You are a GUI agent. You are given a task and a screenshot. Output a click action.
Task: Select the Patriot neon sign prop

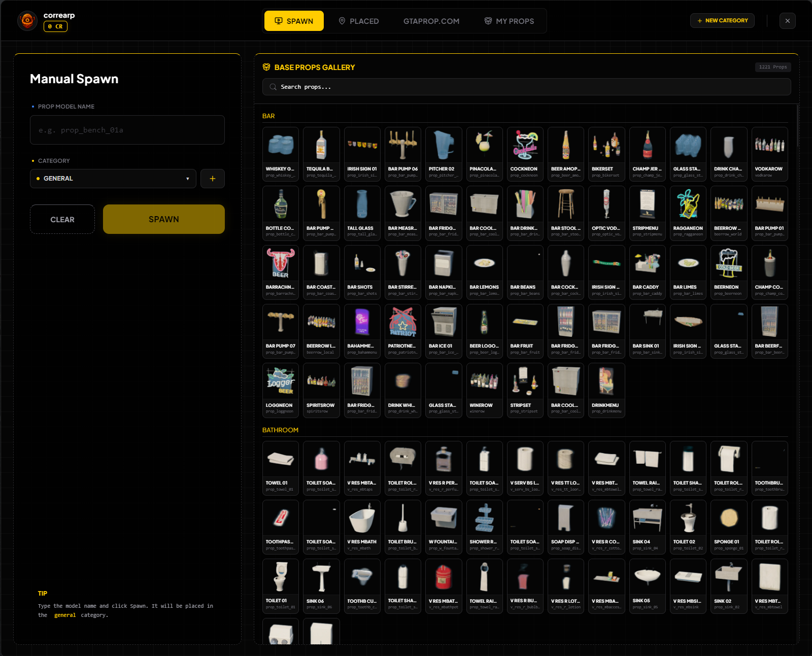pos(403,331)
